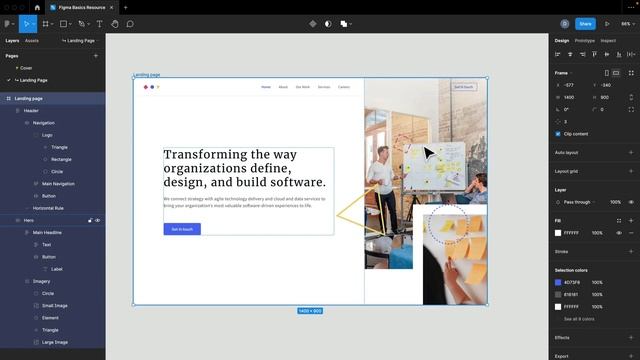Click the Present play icon

coord(607,24)
